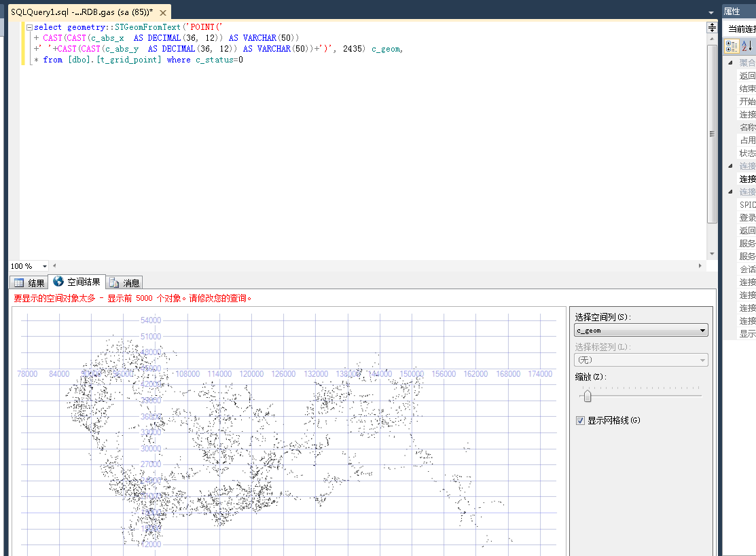Open the 100 % zoom dropdown

click(45, 266)
